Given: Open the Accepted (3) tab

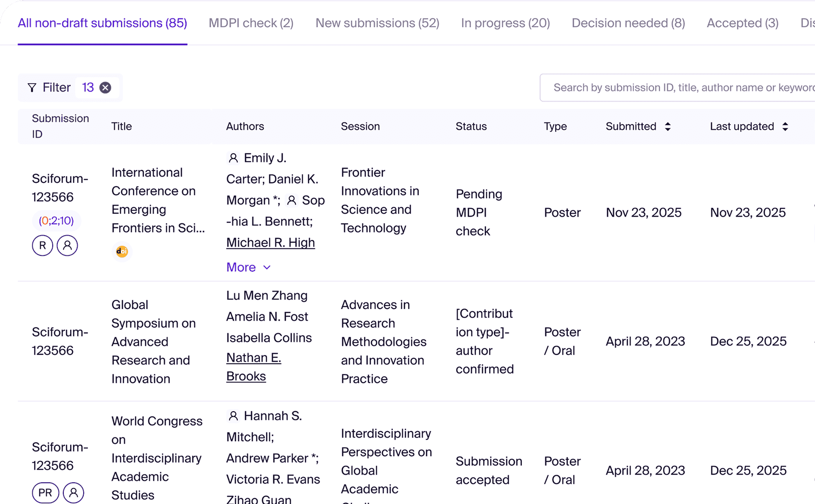Looking at the screenshot, I should pos(742,23).
